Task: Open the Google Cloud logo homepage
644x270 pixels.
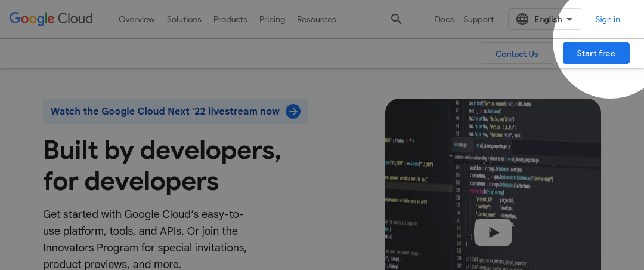Action: 51,19
